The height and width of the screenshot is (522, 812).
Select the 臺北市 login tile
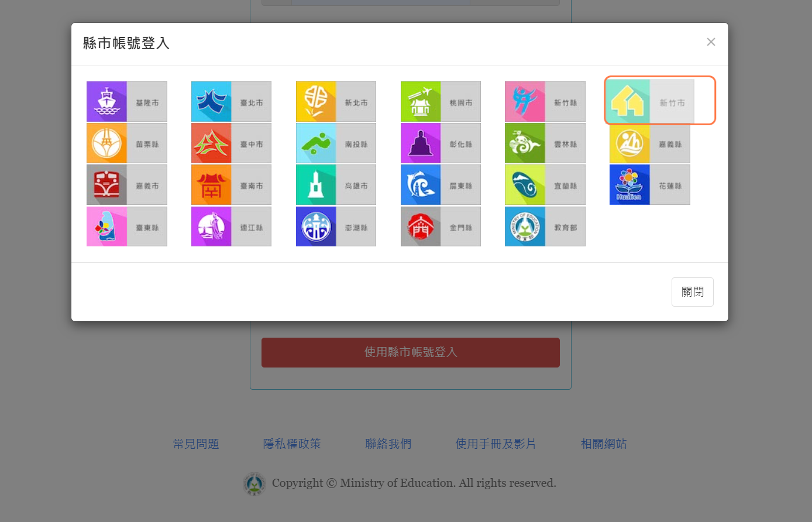(231, 102)
